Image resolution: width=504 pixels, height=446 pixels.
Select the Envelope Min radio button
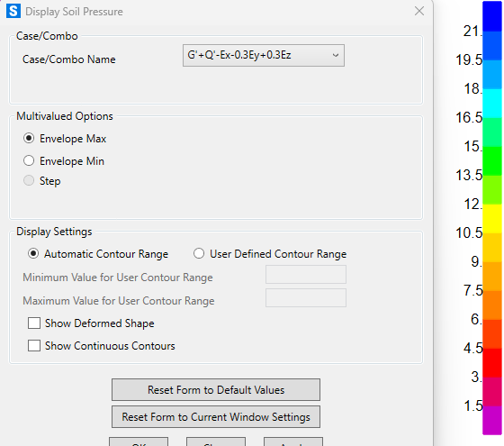tap(29, 160)
